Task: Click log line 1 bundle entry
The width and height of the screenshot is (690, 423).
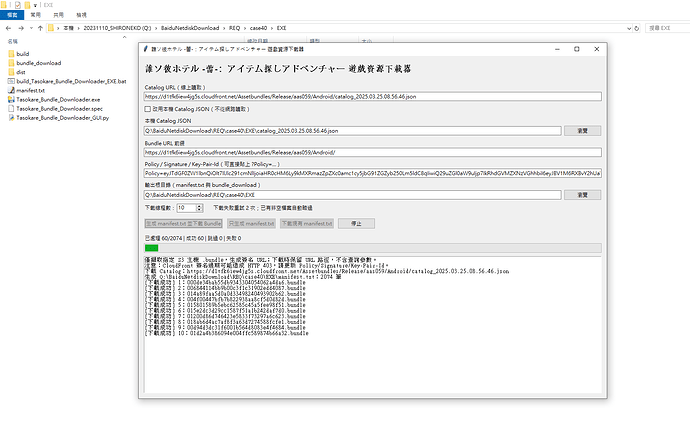Action: [225, 283]
